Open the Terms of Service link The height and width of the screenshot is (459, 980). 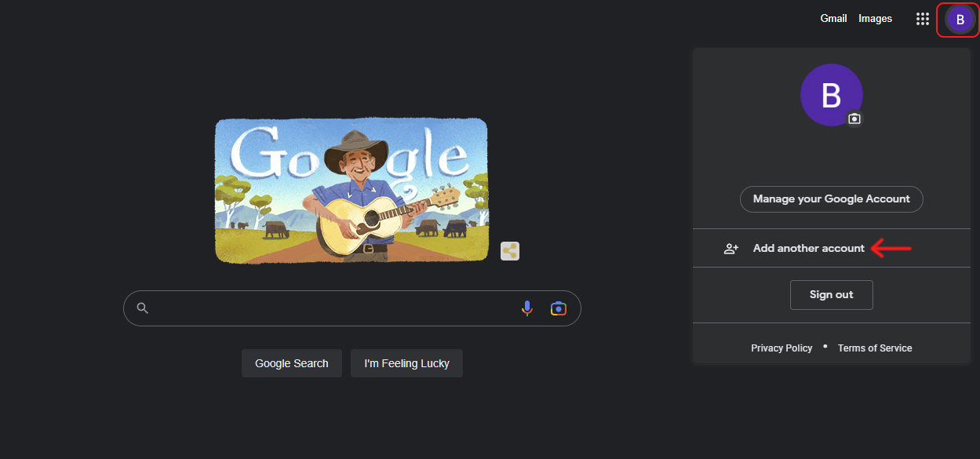coord(875,348)
